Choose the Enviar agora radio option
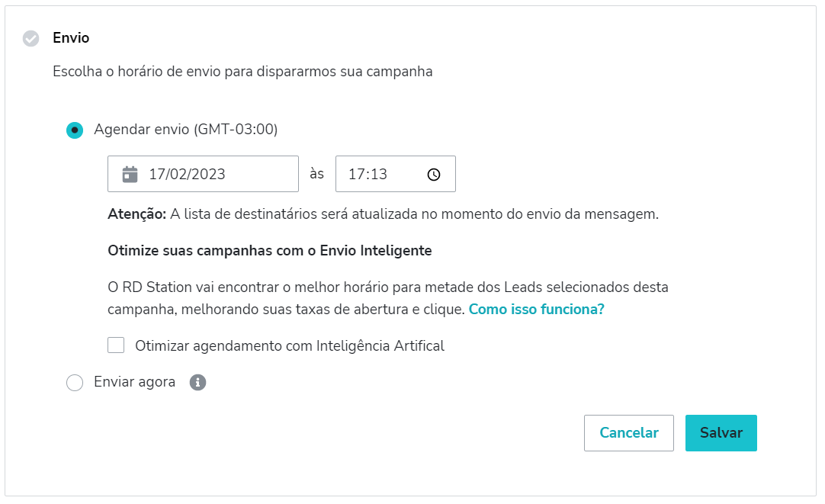The width and height of the screenshot is (825, 504). point(75,382)
